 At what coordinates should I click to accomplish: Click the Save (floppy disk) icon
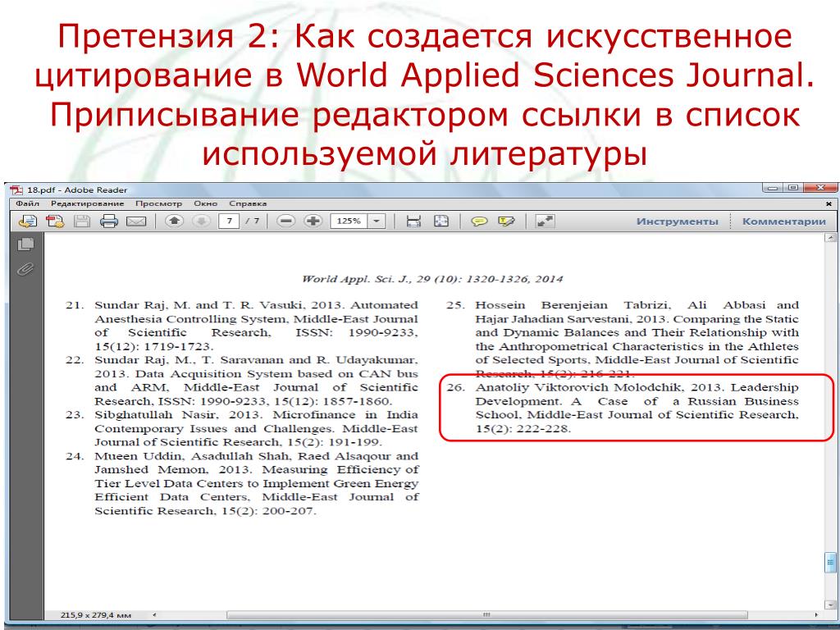tap(81, 221)
